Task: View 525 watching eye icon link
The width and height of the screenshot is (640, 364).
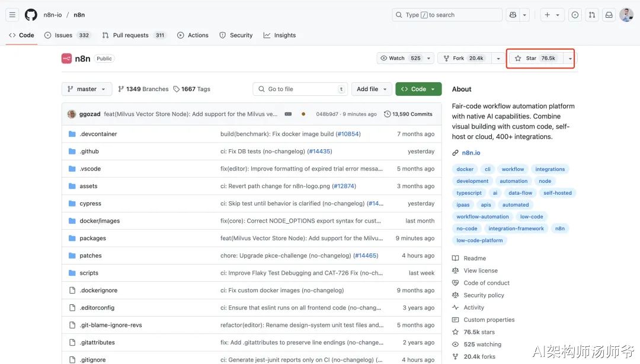Action: pos(456,344)
